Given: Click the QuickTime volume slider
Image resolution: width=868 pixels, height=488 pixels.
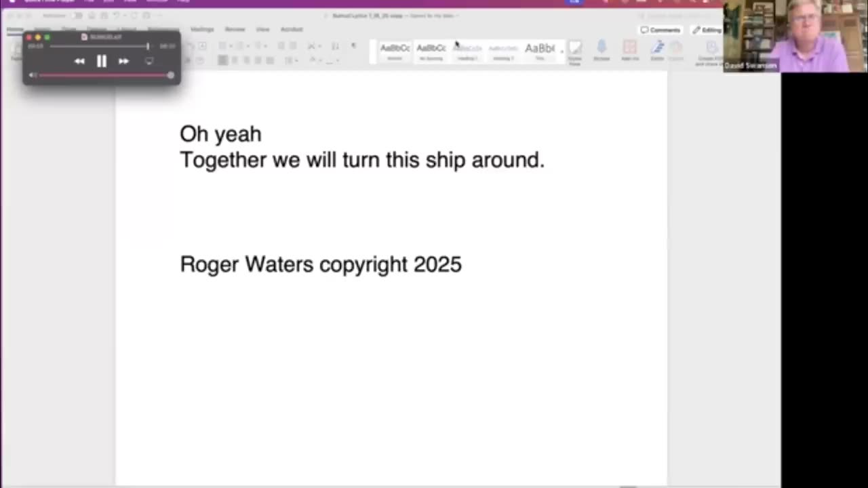Looking at the screenshot, I should (106, 75).
